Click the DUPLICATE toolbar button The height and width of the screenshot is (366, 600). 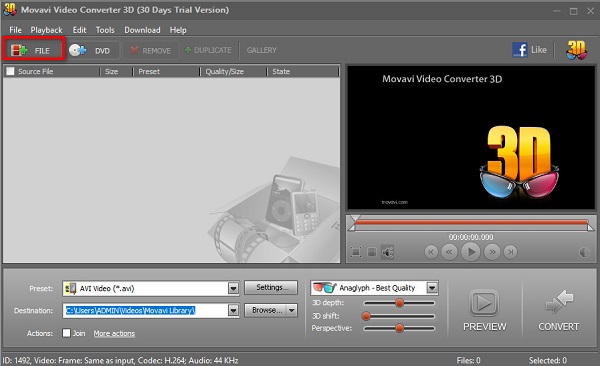pyautogui.click(x=208, y=50)
